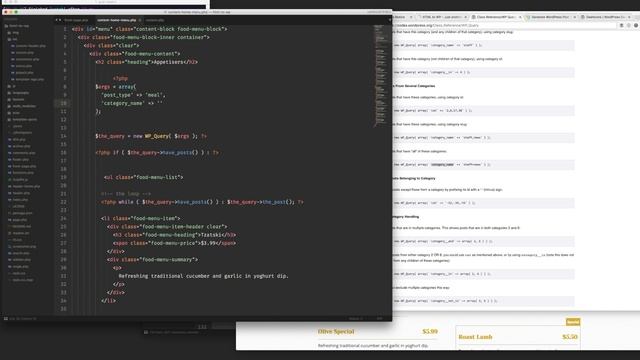Open header-home.php in the sidebar

point(24,186)
